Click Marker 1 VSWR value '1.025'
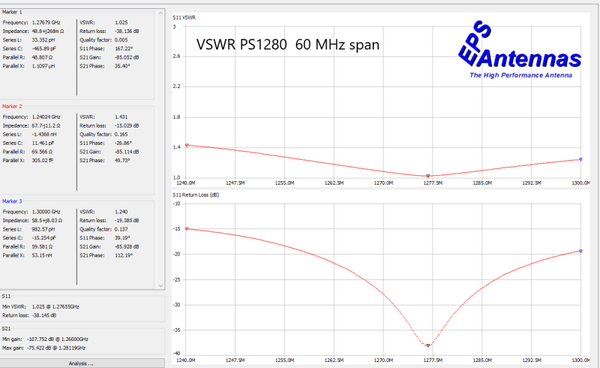600x368 pixels. (121, 23)
